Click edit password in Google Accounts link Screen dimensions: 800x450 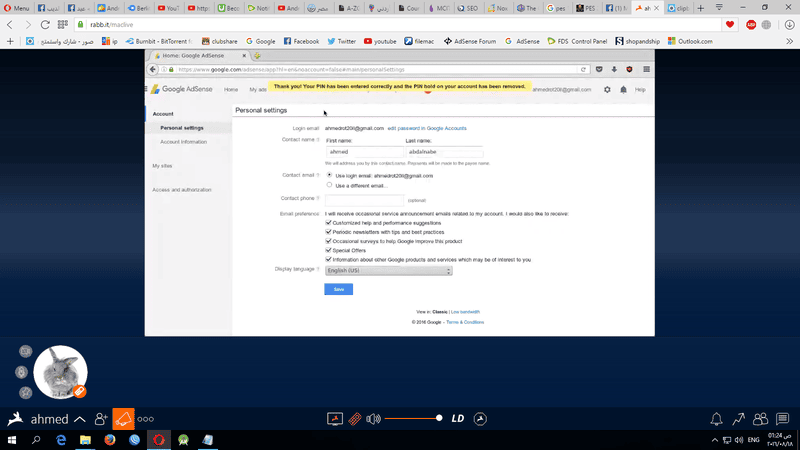427,128
